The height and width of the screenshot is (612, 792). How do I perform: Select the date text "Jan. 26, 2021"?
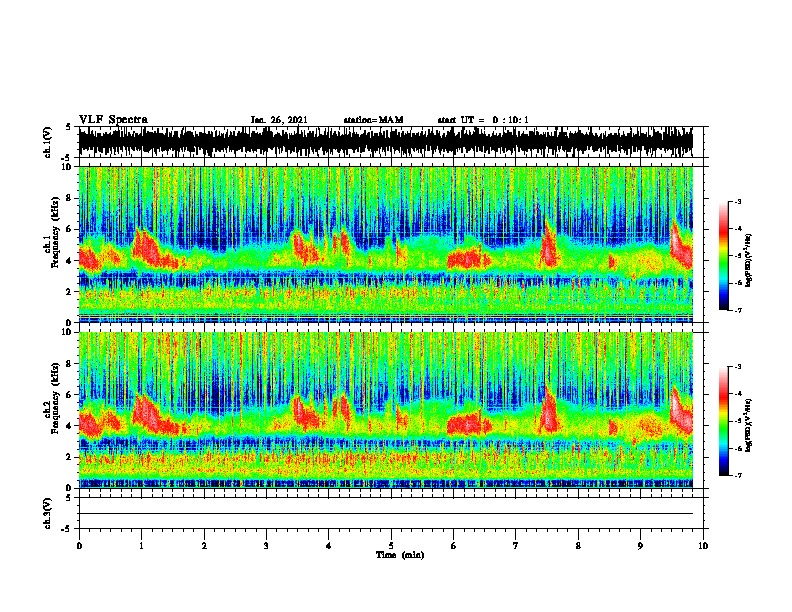[279, 120]
